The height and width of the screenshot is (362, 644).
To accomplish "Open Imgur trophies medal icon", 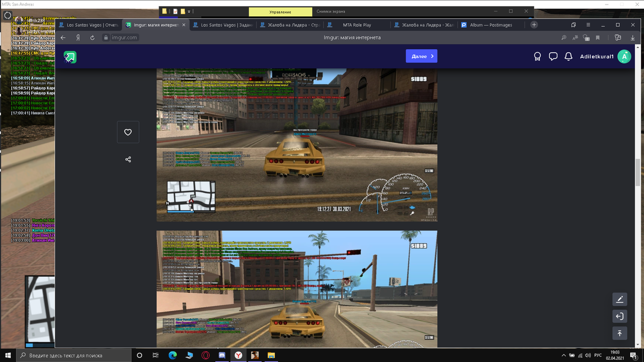I will [x=537, y=56].
